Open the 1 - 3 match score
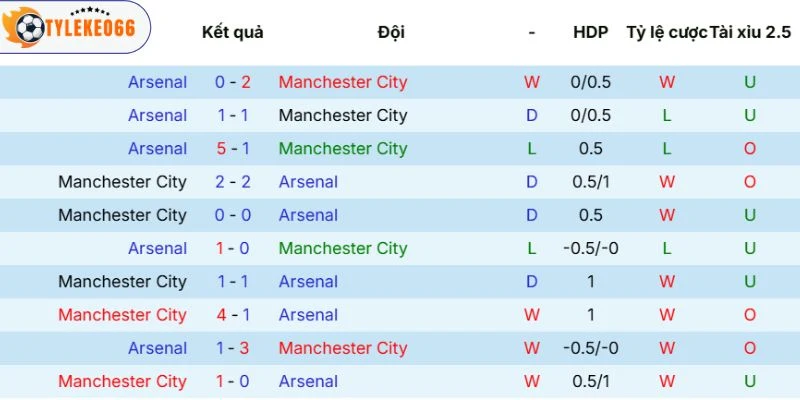Image resolution: width=800 pixels, height=400 pixels. [233, 348]
